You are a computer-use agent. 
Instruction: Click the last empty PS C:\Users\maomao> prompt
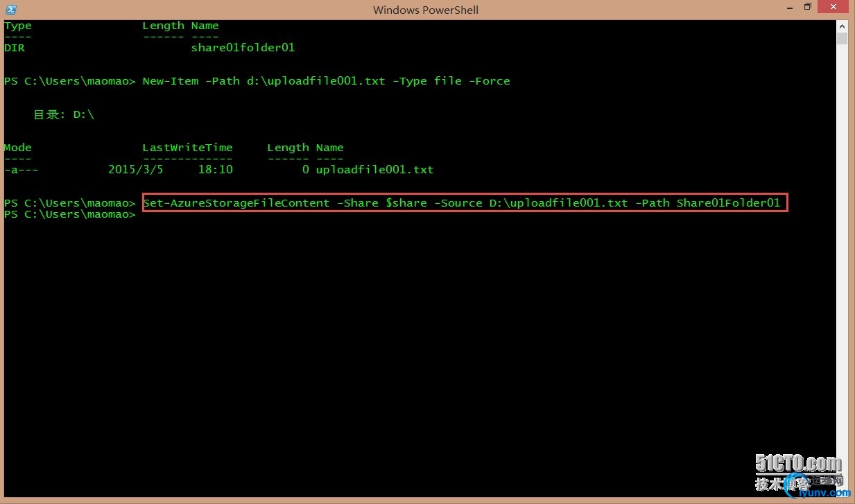click(x=69, y=214)
